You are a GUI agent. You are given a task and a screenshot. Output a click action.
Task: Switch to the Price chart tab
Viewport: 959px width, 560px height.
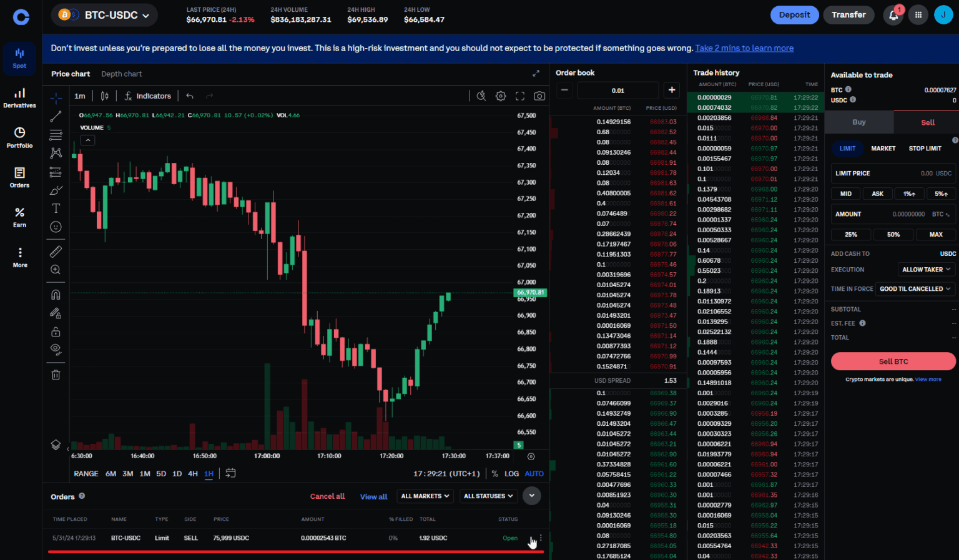click(x=71, y=74)
